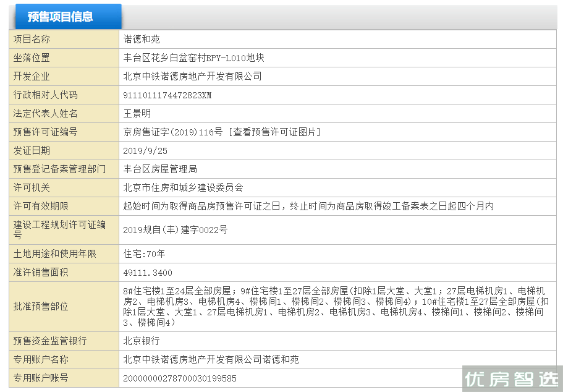Image resolution: width=563 pixels, height=392 pixels.
Task: Click the sales area 49111.3400
Action: (x=148, y=273)
